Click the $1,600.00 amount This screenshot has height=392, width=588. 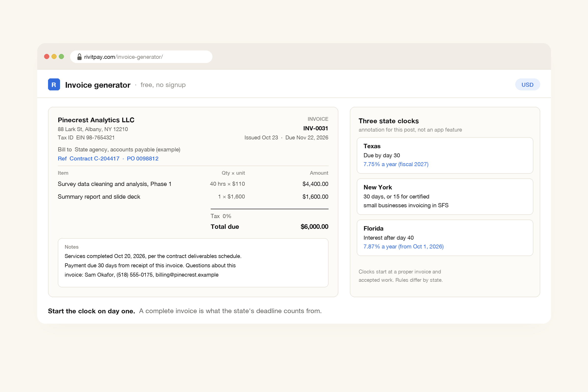315,197
